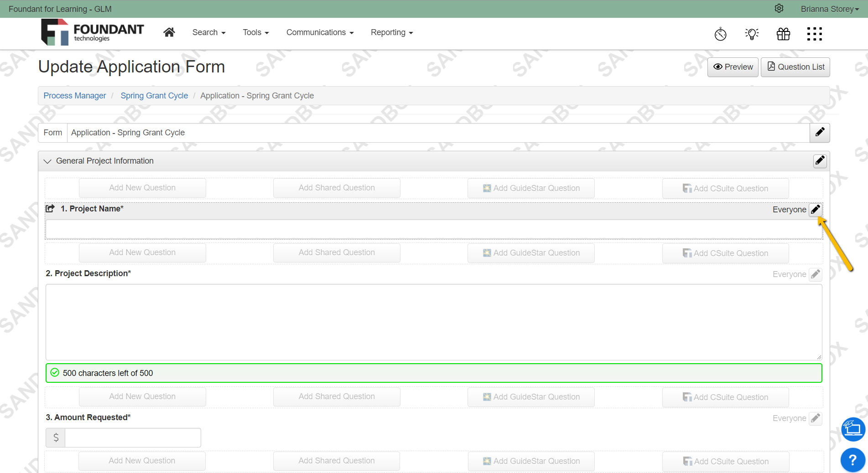This screenshot has height=473, width=868.
Task: Add CSuite Question above Project Name
Action: coord(726,189)
